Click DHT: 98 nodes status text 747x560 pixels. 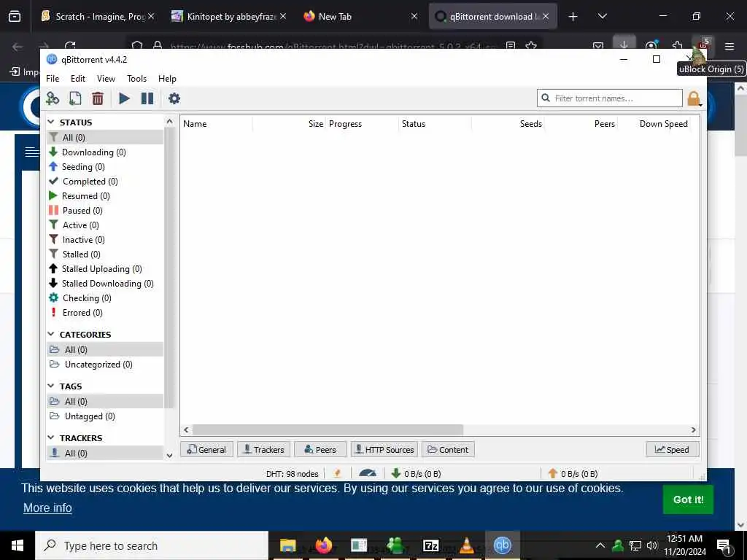tap(292, 474)
